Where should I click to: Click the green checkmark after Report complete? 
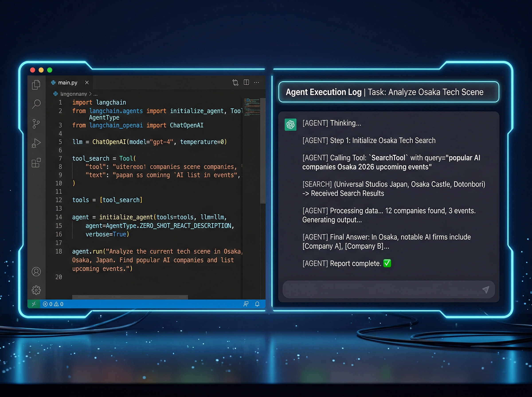click(387, 263)
